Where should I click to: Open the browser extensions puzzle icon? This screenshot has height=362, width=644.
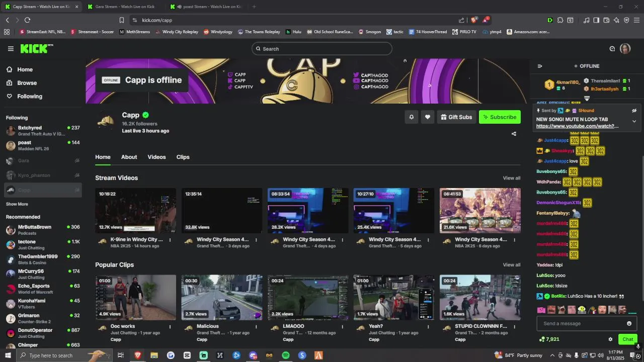[x=560, y=20]
